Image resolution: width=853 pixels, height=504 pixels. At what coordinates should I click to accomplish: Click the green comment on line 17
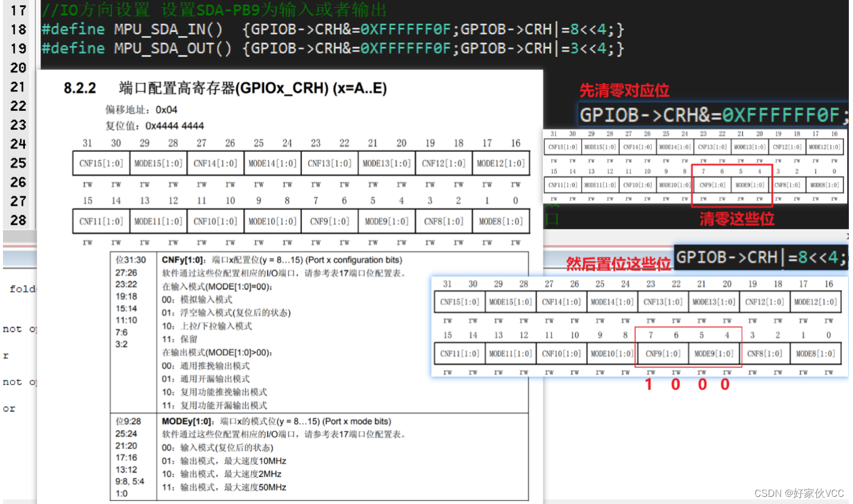tap(214, 9)
